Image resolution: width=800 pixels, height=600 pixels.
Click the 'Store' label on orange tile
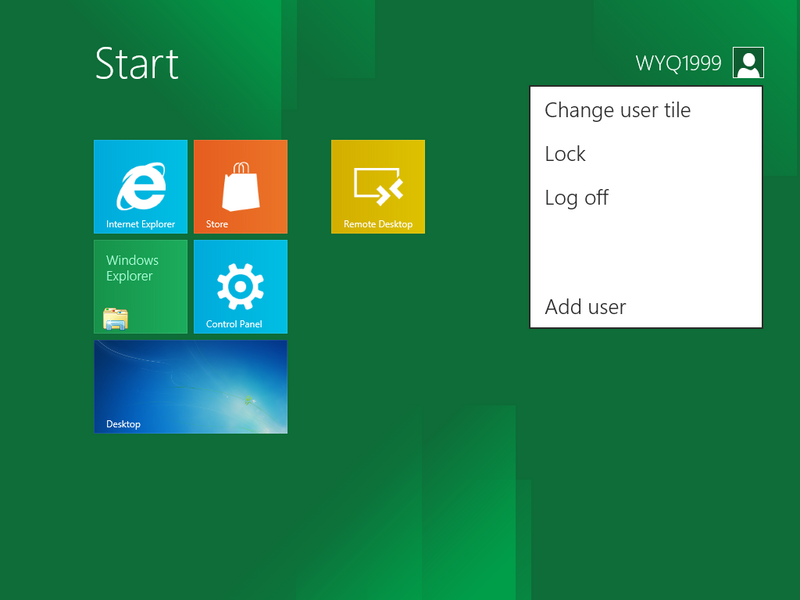coord(217,224)
